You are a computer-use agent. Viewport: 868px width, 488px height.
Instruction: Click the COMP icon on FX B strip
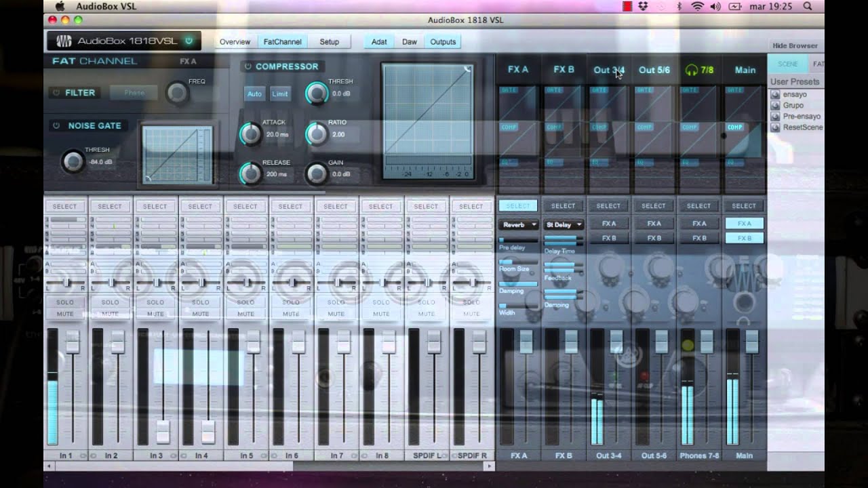click(554, 127)
